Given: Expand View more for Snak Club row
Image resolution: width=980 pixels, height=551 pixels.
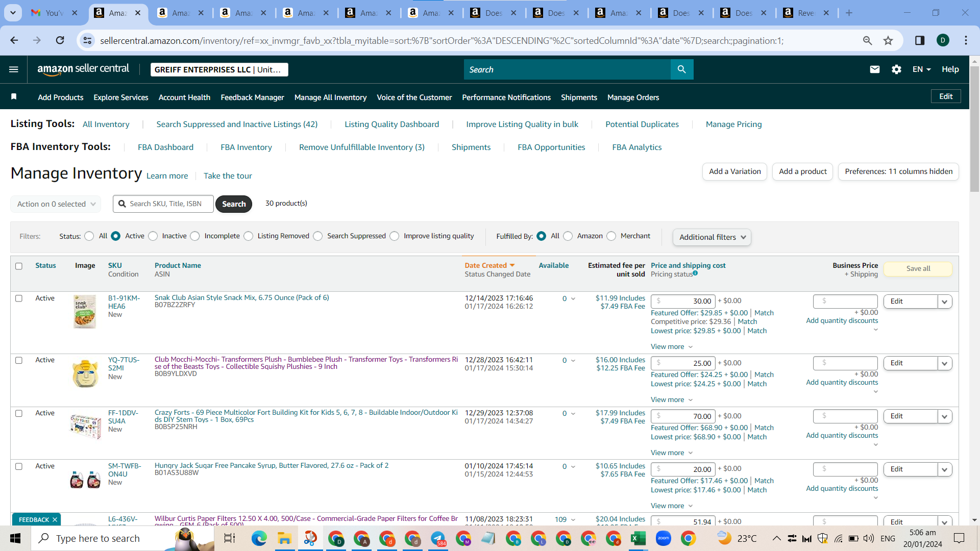Looking at the screenshot, I should [x=672, y=346].
